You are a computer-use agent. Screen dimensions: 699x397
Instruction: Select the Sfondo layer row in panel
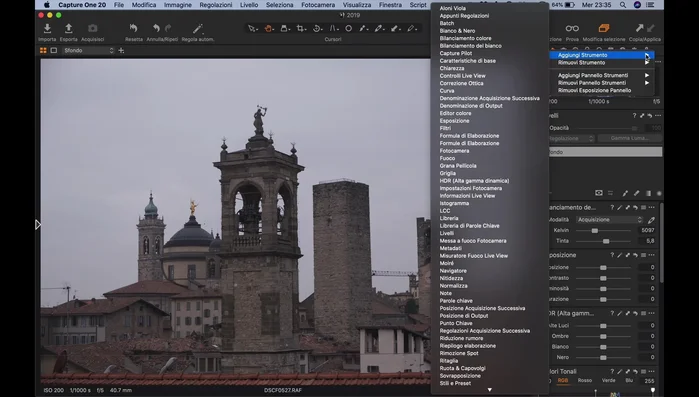tap(605, 152)
